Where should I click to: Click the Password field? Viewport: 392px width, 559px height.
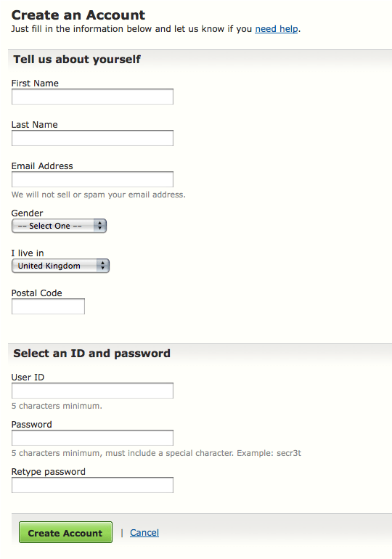92,438
